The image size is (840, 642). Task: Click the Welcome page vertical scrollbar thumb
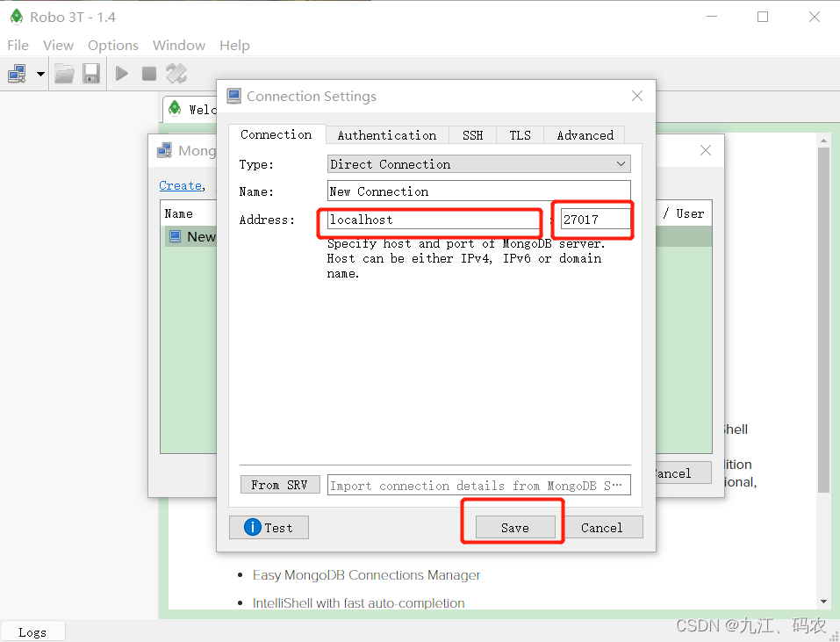tap(824, 320)
